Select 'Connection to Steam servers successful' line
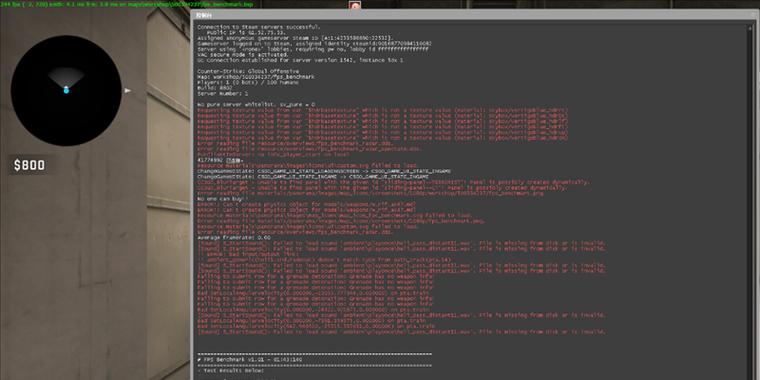760x380 pixels. click(259, 27)
